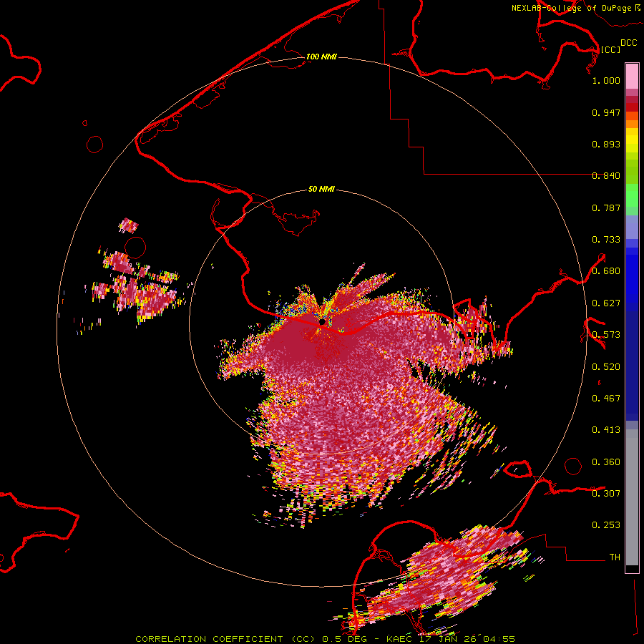Click the 0.840 legend value
Viewport: 644px width, 644px height.
pyautogui.click(x=606, y=176)
